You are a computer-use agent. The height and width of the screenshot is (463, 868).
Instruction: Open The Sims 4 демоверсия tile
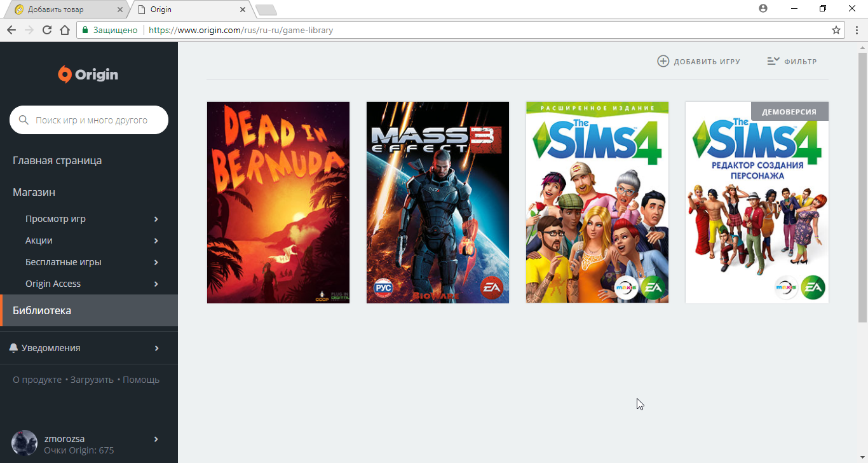pyautogui.click(x=757, y=202)
